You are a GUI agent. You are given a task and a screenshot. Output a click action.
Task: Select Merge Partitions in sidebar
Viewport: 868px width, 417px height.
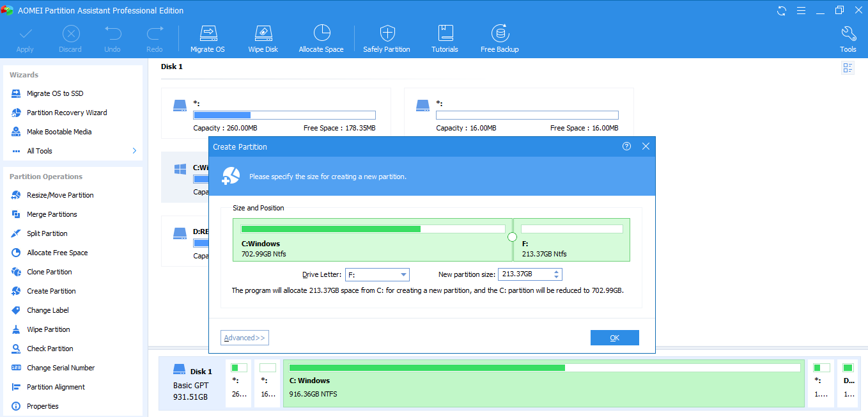52,214
